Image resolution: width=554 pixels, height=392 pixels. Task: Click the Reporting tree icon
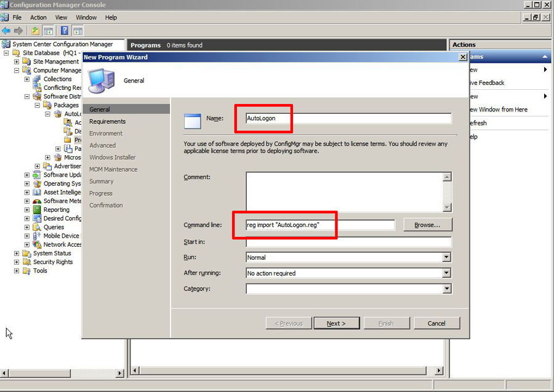coord(37,210)
